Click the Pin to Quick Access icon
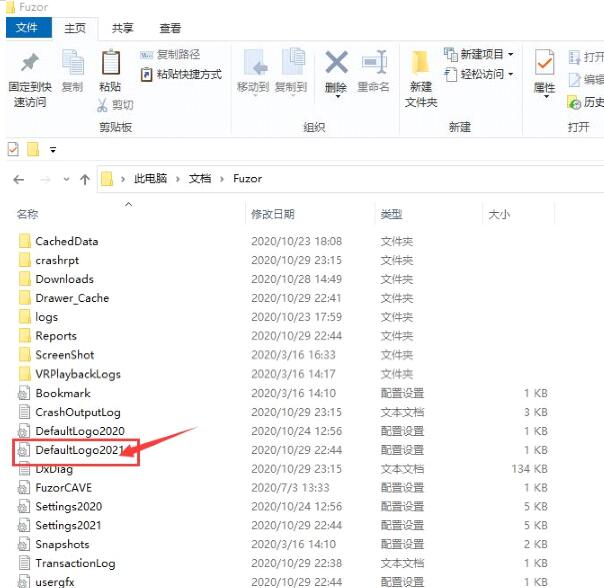The width and height of the screenshot is (604, 588). [28, 64]
